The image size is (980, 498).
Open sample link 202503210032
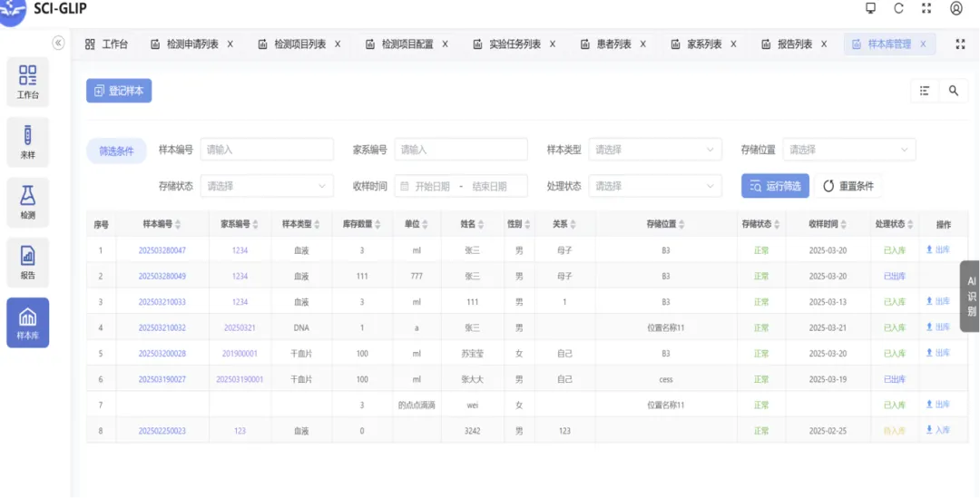162,328
